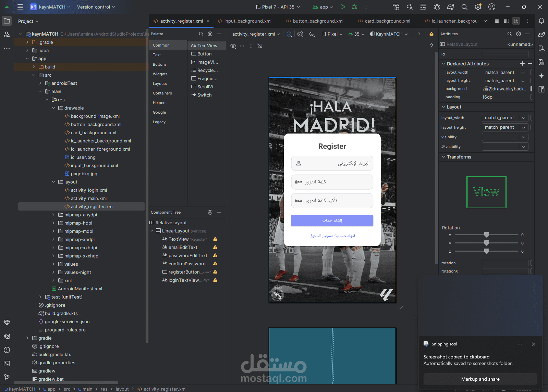This screenshot has width=548, height=392.
Task: Open the Pixel 7 - API 35 device dropdown
Action: click(278, 7)
